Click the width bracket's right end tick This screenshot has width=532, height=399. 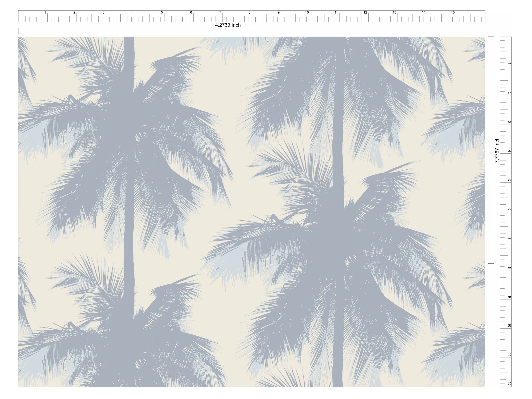coord(435,31)
